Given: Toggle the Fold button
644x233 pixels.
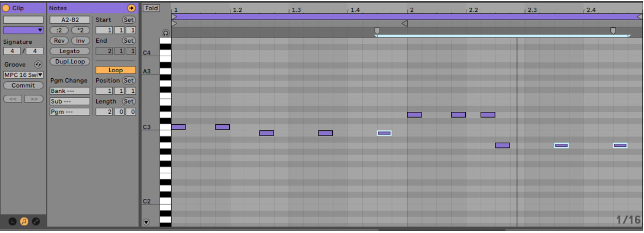Looking at the screenshot, I should point(151,8).
